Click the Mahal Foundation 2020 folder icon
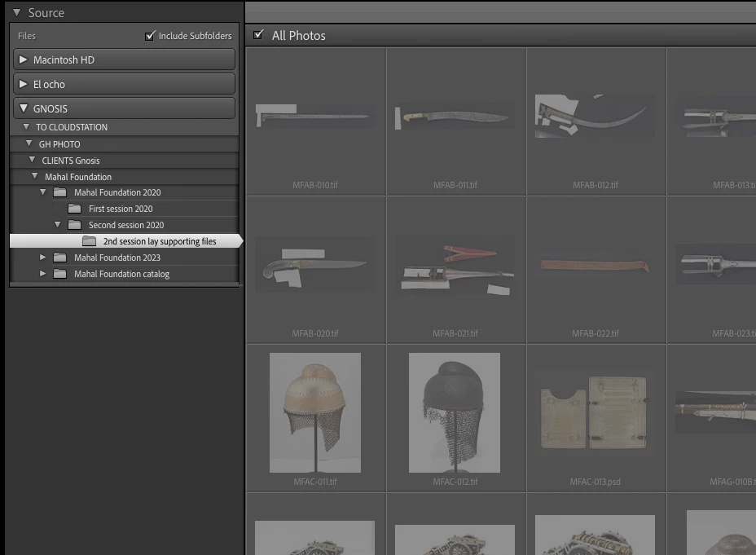Viewport: 756px width, 555px height. click(x=59, y=192)
